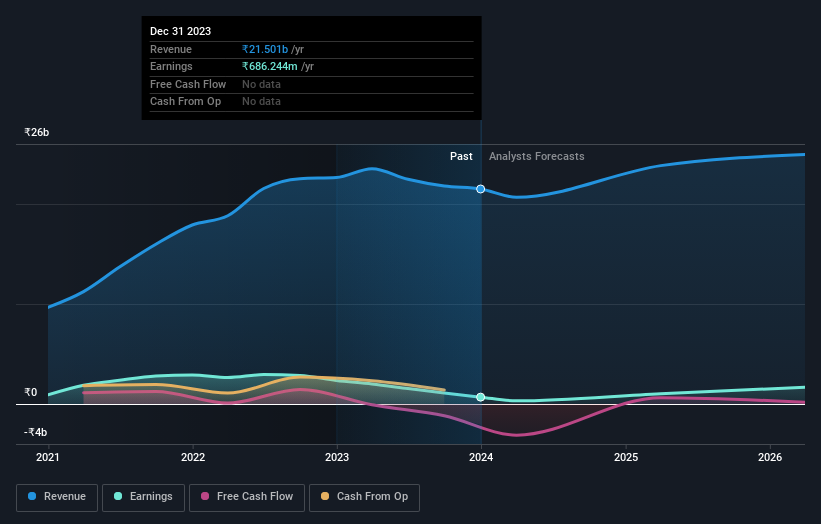This screenshot has height=524, width=821.
Task: Click the Free Cash Flow tooltip row label
Action: [188, 84]
